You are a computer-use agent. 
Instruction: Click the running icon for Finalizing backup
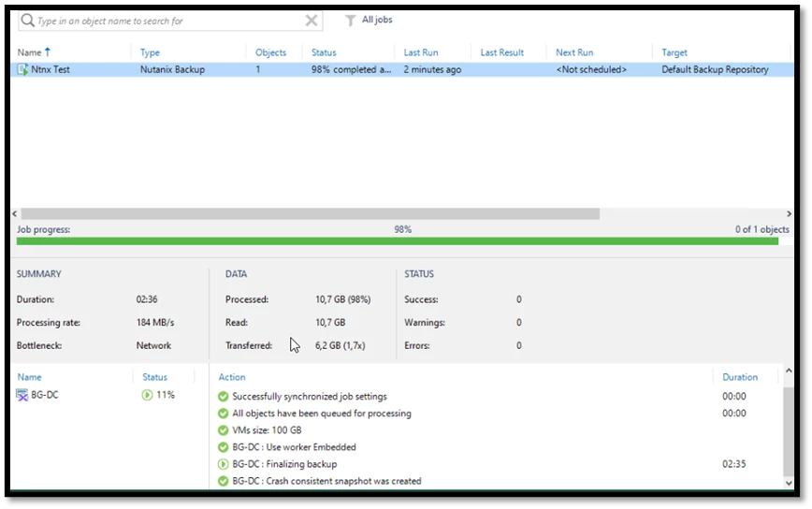point(224,464)
